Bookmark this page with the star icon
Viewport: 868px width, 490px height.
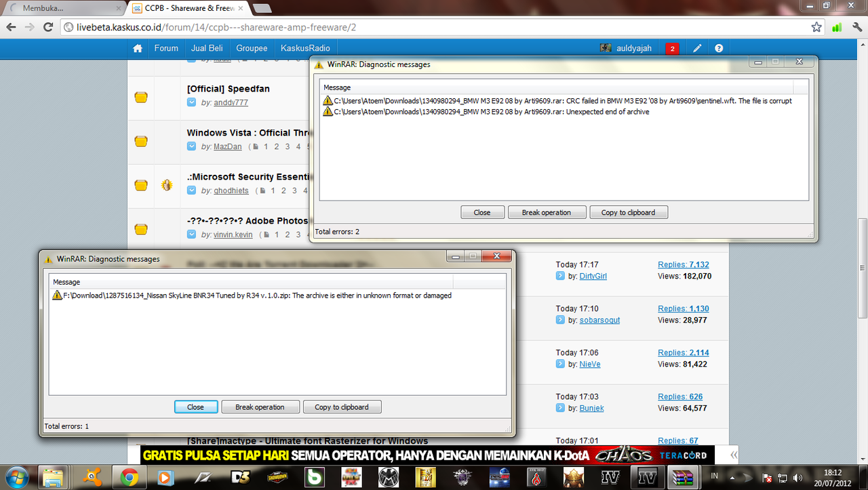click(x=816, y=27)
